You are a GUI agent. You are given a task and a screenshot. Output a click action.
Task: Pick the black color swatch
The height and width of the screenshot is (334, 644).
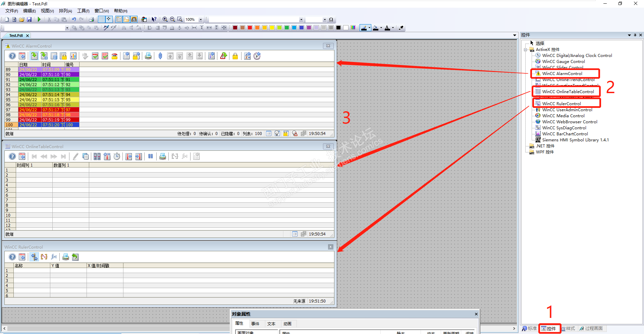(338, 28)
